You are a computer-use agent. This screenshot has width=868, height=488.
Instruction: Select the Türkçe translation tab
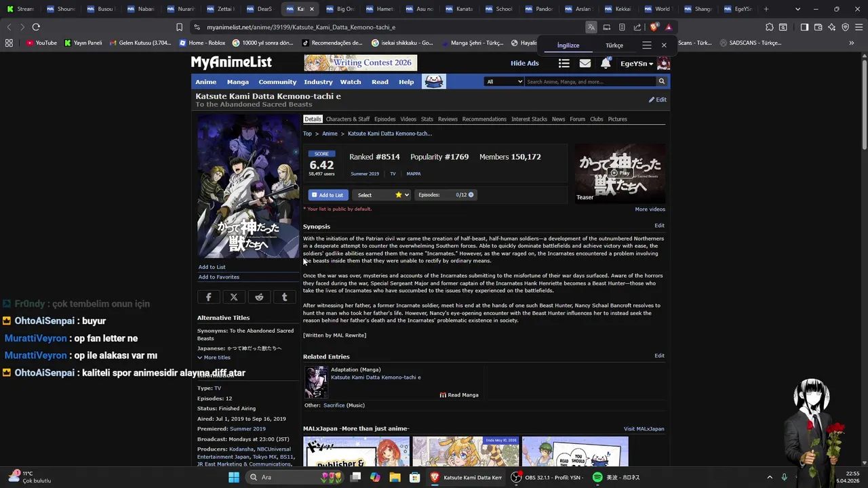click(614, 45)
